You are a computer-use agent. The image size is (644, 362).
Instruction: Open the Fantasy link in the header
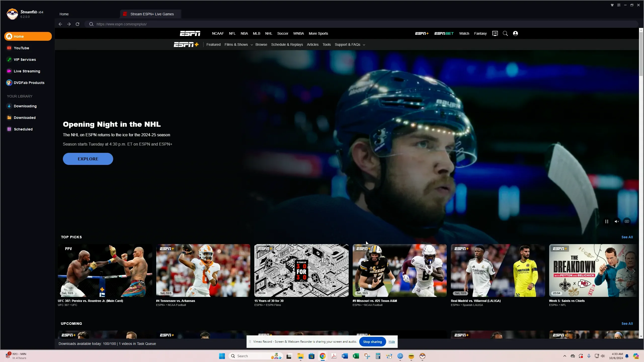point(480,33)
